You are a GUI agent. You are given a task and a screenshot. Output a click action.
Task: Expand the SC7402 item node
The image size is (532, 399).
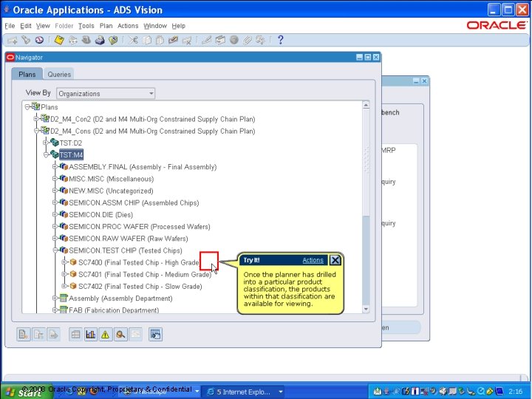coord(64,286)
